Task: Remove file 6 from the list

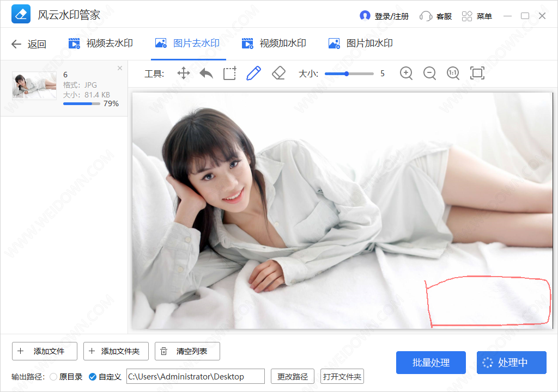Action: 120,68
